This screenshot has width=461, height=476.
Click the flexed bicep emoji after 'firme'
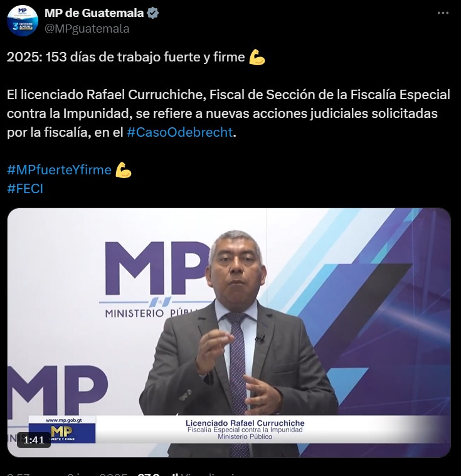[x=257, y=57]
